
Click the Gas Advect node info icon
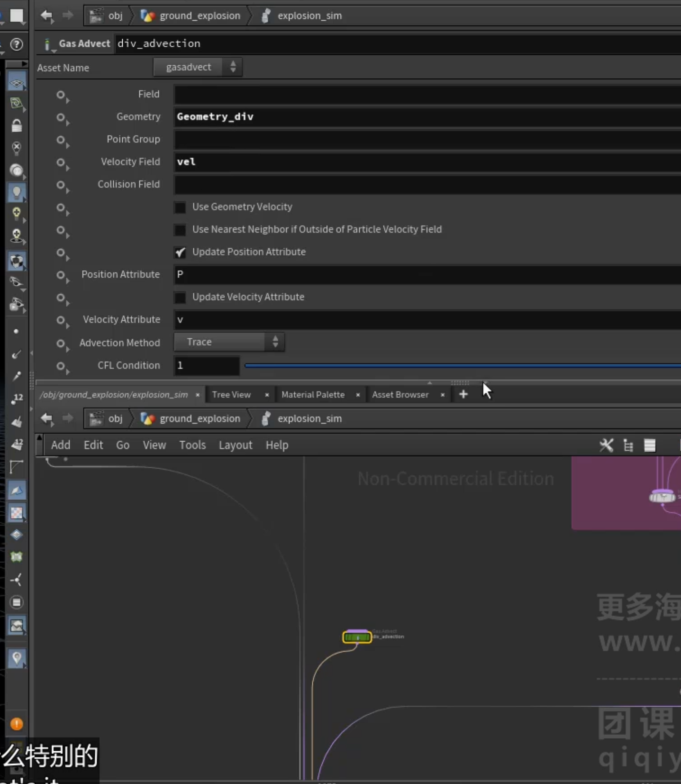[47, 44]
